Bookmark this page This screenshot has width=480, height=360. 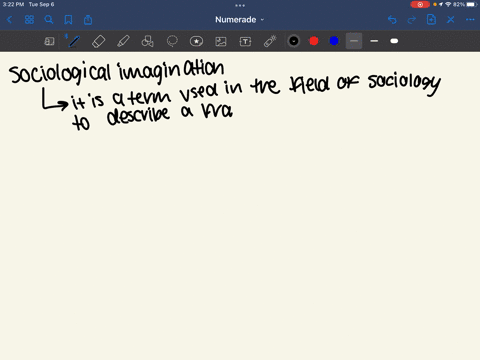[x=68, y=20]
